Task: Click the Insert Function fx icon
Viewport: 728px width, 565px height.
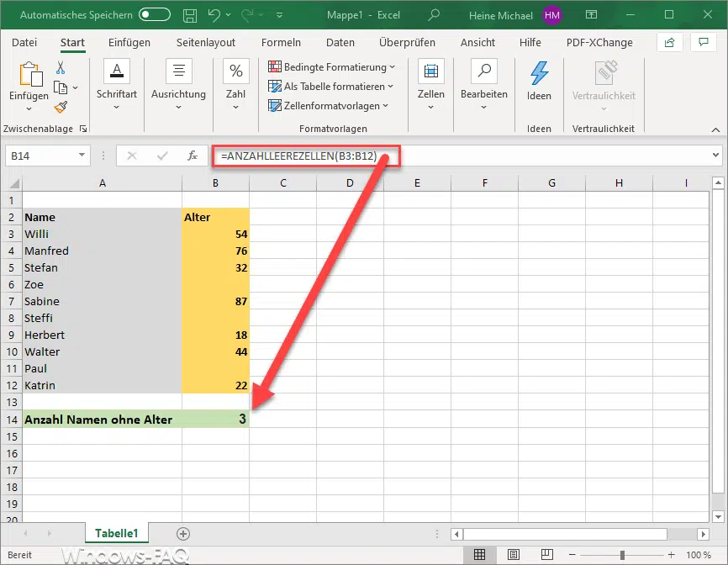Action: [x=193, y=156]
